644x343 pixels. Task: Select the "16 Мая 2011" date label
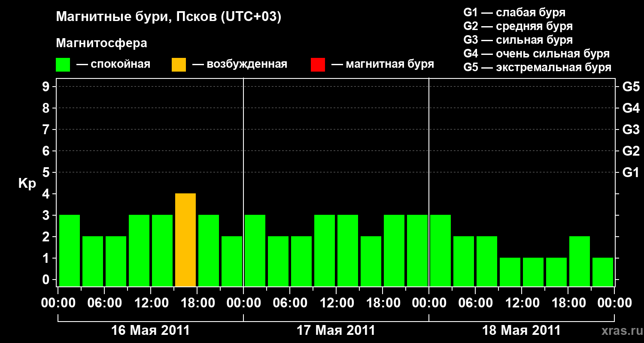coord(150,331)
